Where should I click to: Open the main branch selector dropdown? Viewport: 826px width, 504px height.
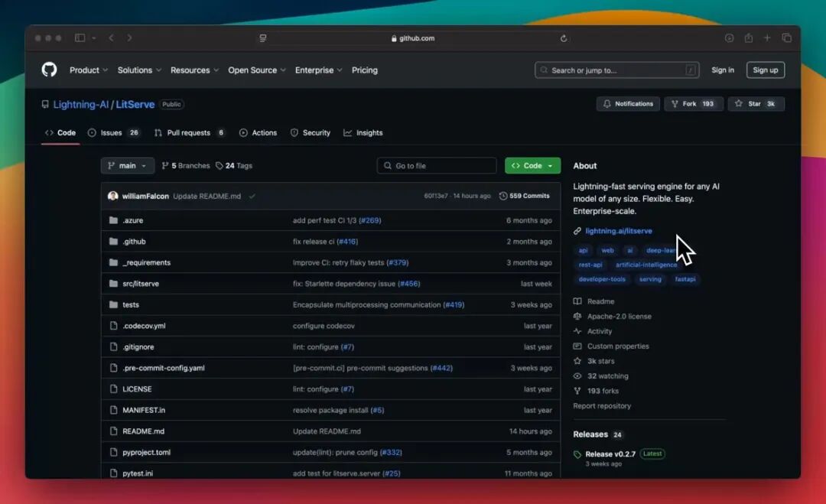click(128, 165)
